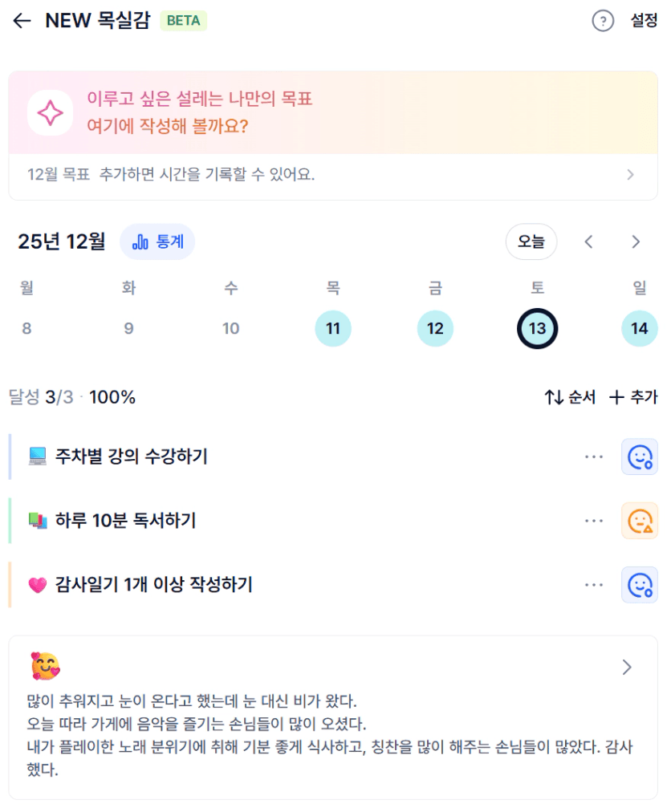Open the help question mark icon
This screenshot has width=671, height=812.
pyautogui.click(x=603, y=21)
